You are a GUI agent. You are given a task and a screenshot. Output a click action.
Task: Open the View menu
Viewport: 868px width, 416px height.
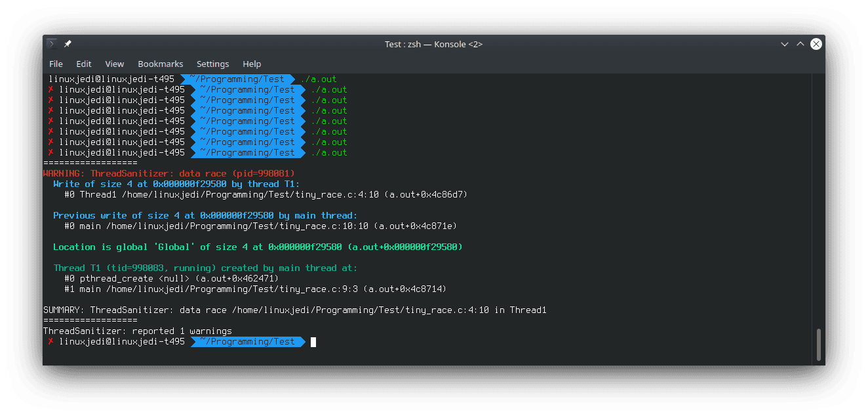coord(115,64)
